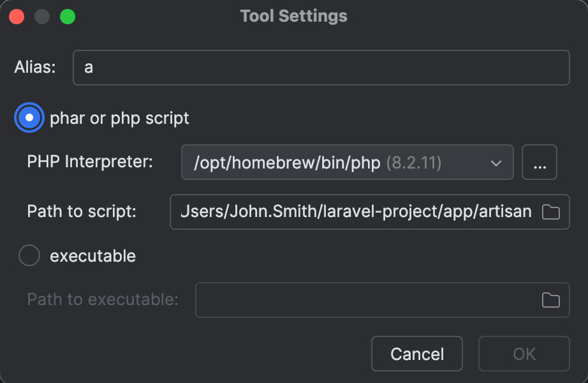Click the 'phar or php script' label
The width and height of the screenshot is (588, 383).
point(119,118)
